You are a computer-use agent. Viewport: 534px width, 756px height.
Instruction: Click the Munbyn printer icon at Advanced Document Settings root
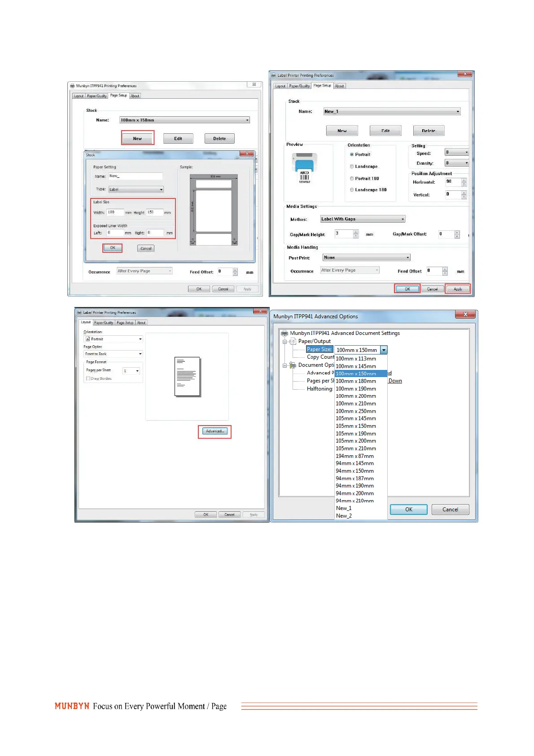(x=284, y=333)
